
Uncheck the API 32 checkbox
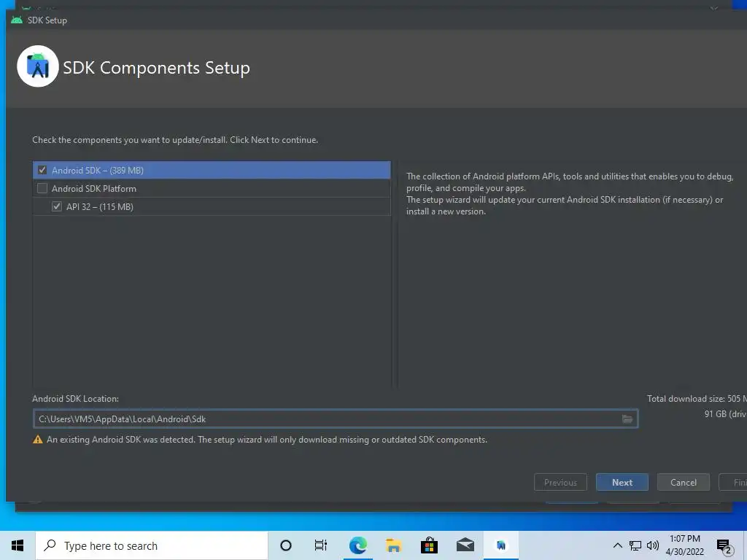(x=57, y=206)
